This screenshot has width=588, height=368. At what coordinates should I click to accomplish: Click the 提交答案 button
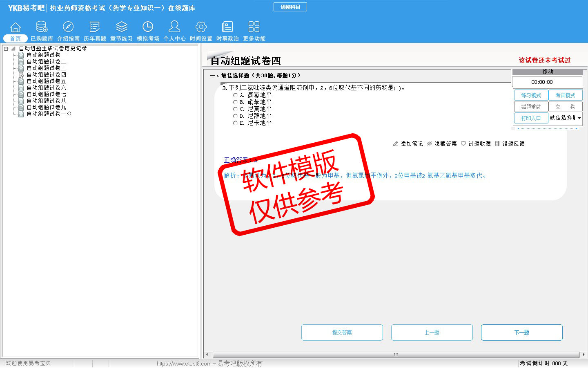coord(342,332)
